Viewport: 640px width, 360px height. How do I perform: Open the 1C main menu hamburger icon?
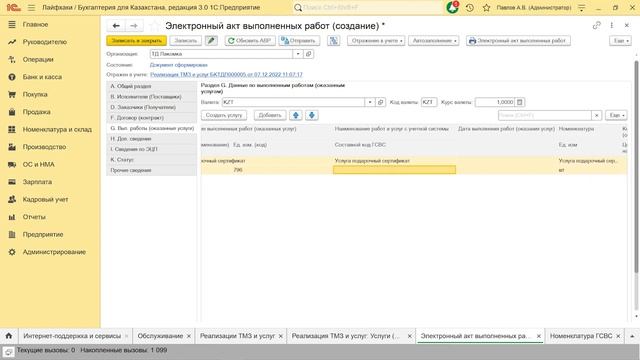point(31,8)
